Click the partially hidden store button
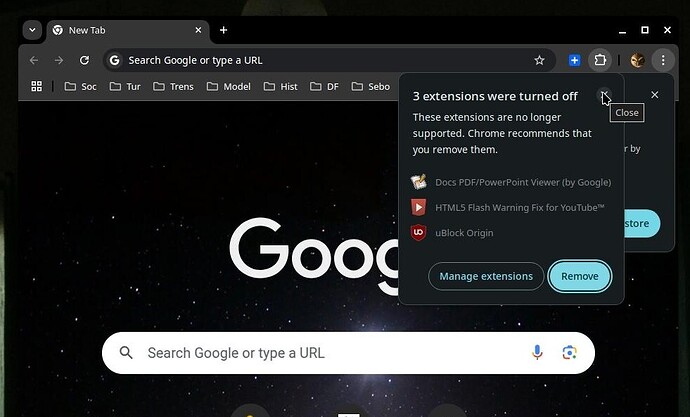Viewport: 690px width, 417px height. (642, 223)
